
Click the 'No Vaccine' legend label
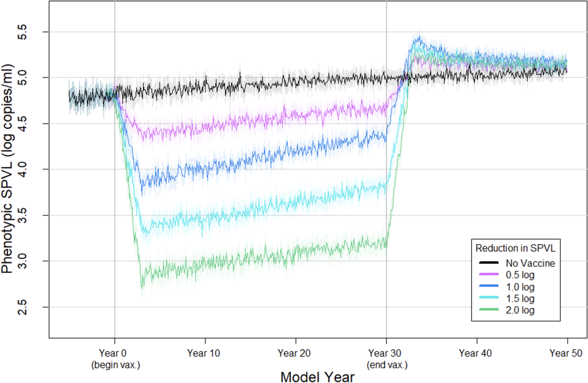pos(530,263)
